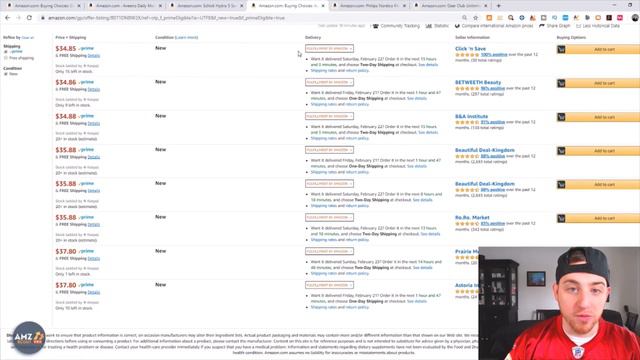Screen dimensions: 640x360
Task: Add Ro.Ro. Market offer to cart
Action: pyautogui.click(x=604, y=218)
